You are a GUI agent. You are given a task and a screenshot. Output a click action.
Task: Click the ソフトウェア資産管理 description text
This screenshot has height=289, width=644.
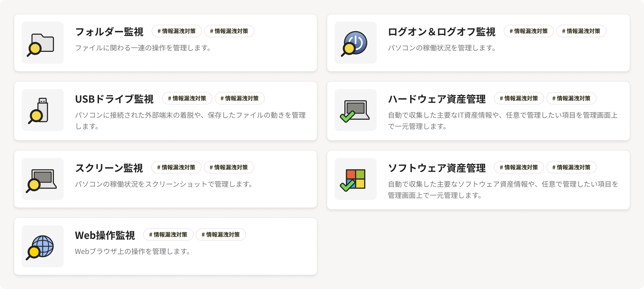tap(503, 190)
